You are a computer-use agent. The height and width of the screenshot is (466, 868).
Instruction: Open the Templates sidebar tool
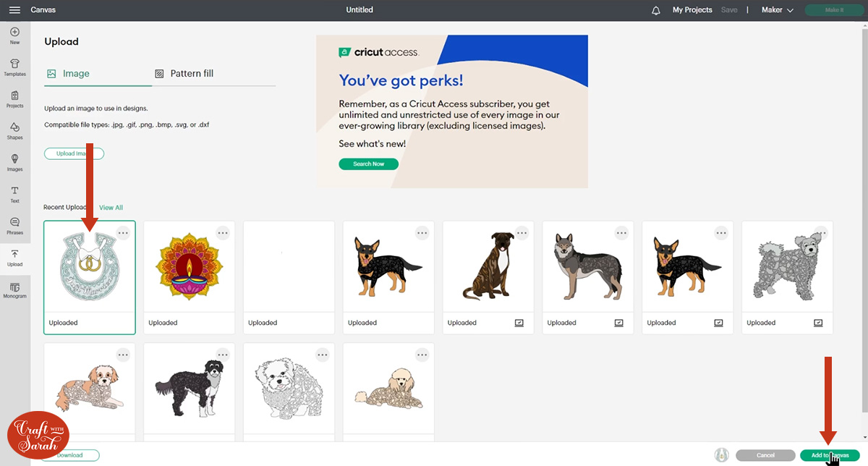[x=14, y=68]
